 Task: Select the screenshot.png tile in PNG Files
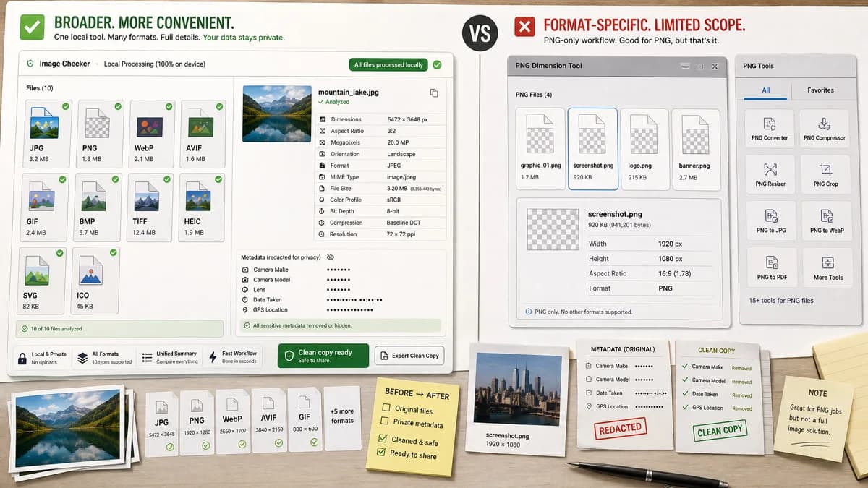point(592,149)
